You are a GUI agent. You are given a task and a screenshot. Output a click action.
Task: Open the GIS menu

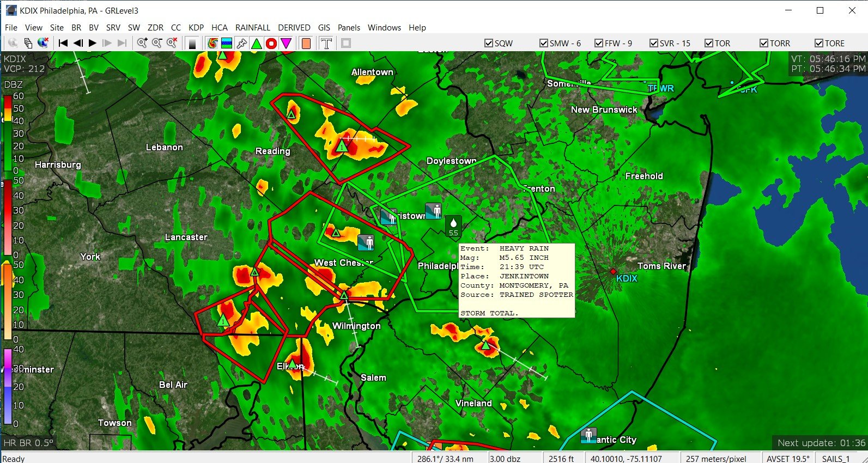(x=324, y=27)
